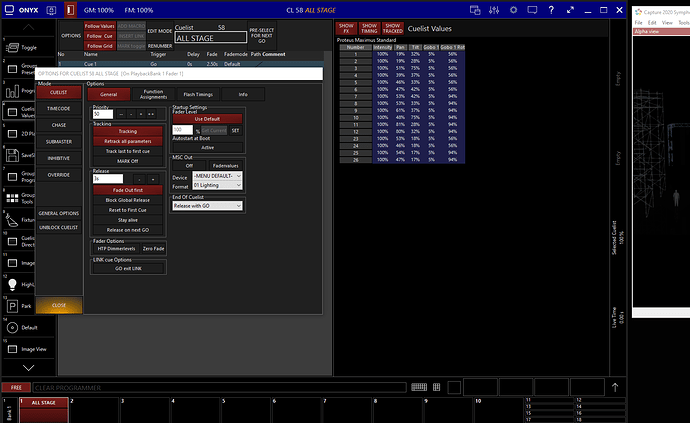Switch to Function Assignments tab
Viewport: 690px width, 423px height.
click(x=153, y=94)
